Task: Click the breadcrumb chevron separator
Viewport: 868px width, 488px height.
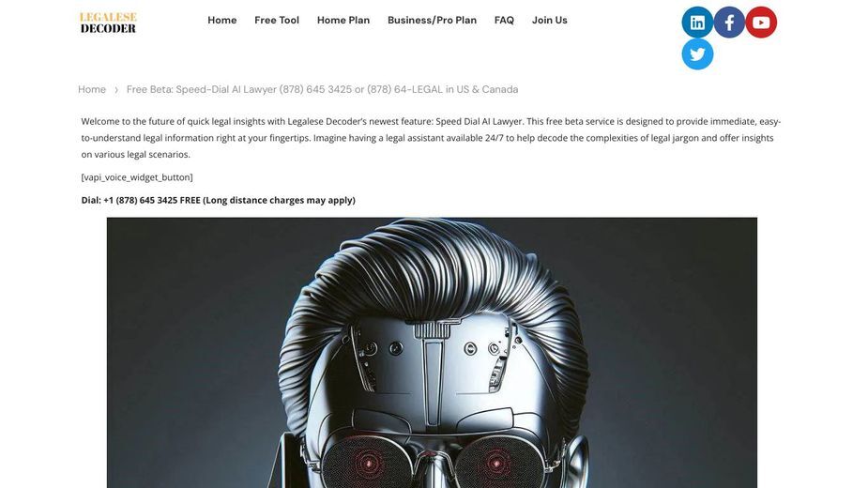Action: click(116, 90)
